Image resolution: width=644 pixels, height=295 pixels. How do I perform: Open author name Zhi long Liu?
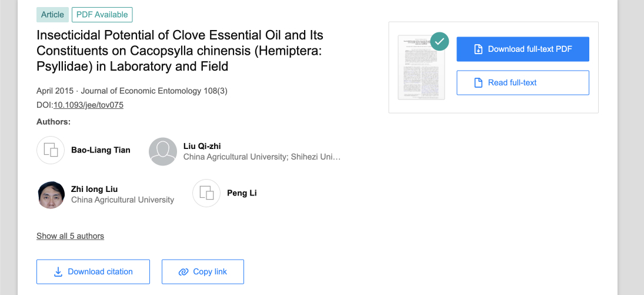pos(95,189)
